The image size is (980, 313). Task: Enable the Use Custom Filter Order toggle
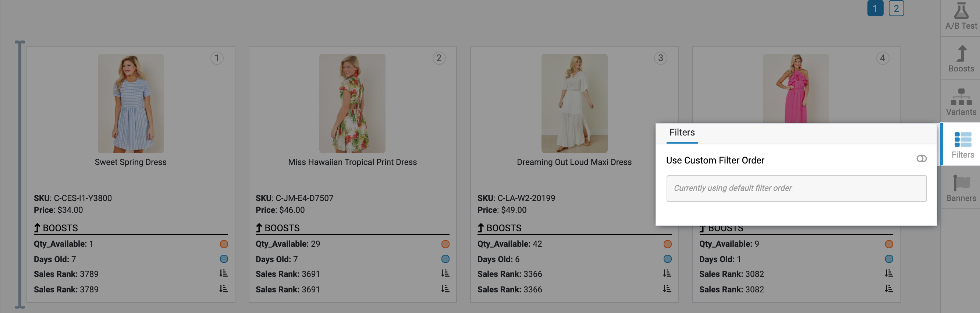coord(921,159)
